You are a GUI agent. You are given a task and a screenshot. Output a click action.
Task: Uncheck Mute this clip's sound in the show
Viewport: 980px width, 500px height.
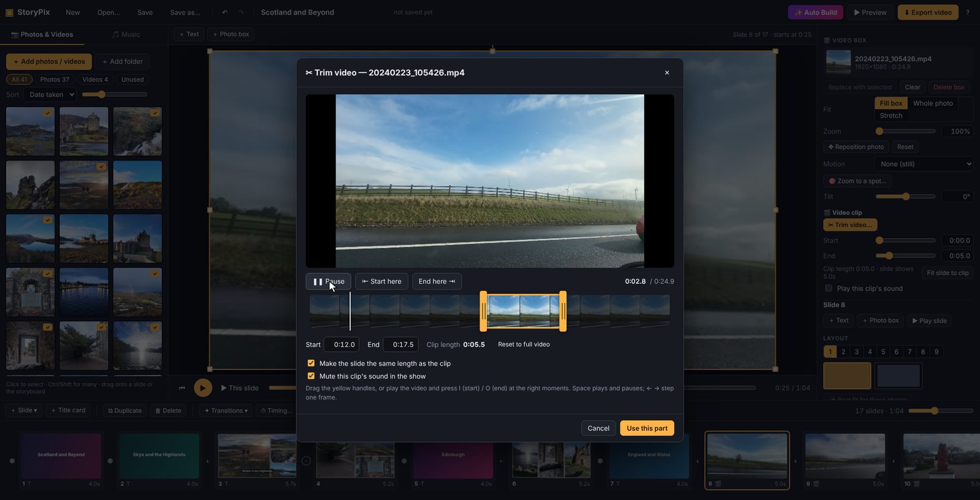point(311,376)
